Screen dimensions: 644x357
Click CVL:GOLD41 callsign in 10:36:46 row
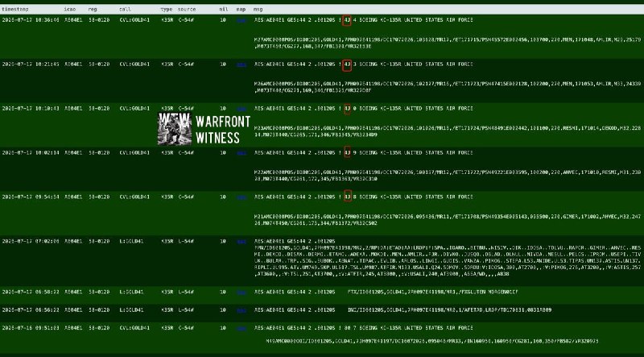(x=134, y=19)
